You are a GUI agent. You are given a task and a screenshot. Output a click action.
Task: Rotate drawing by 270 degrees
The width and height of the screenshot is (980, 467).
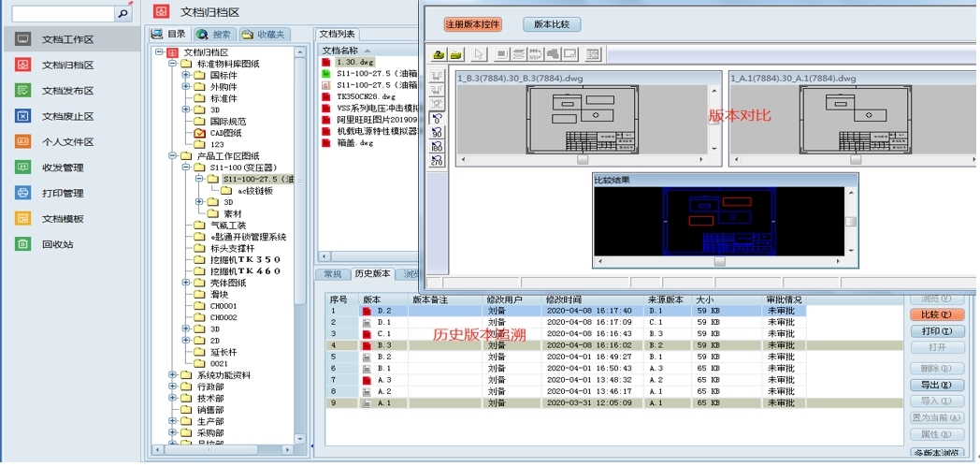point(438,161)
